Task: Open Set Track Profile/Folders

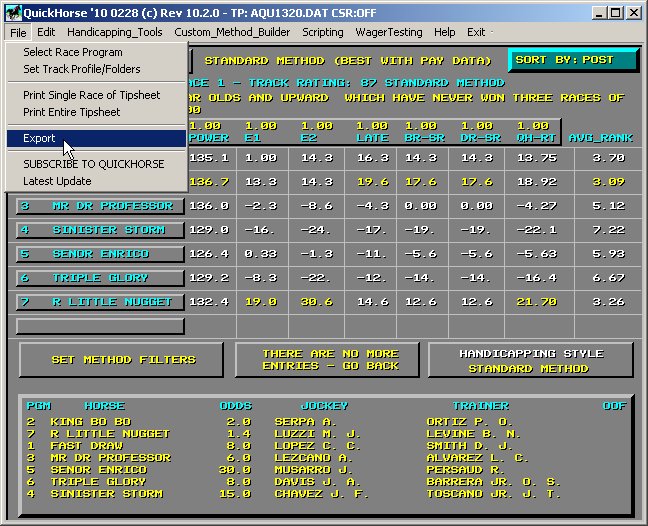Action: click(x=82, y=69)
